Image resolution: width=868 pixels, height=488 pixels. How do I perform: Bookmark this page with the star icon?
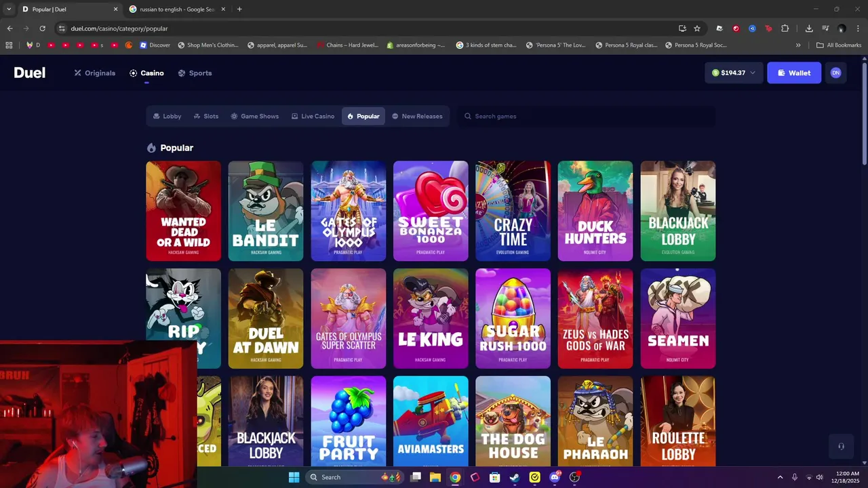[697, 28]
